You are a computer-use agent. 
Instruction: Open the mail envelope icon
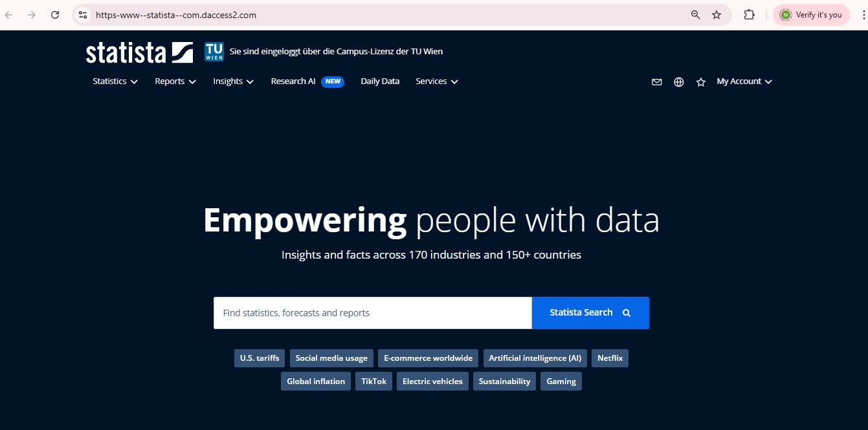click(x=657, y=82)
